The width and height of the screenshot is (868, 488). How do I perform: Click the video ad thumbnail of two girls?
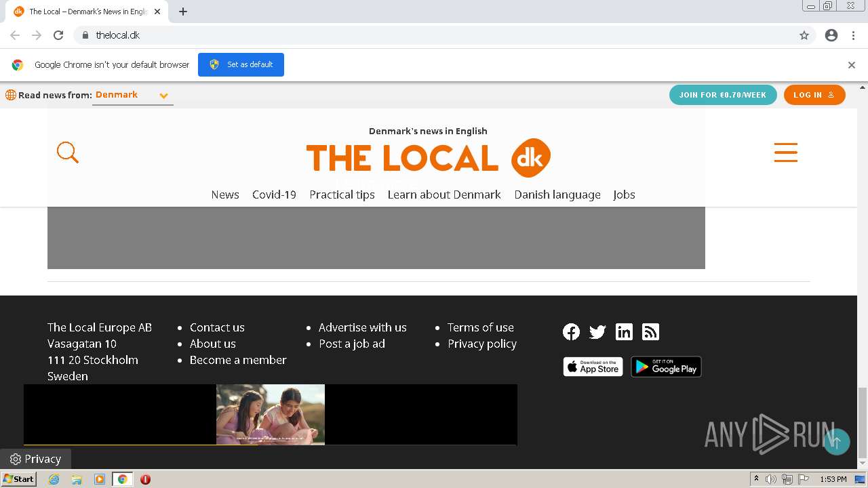(x=271, y=414)
